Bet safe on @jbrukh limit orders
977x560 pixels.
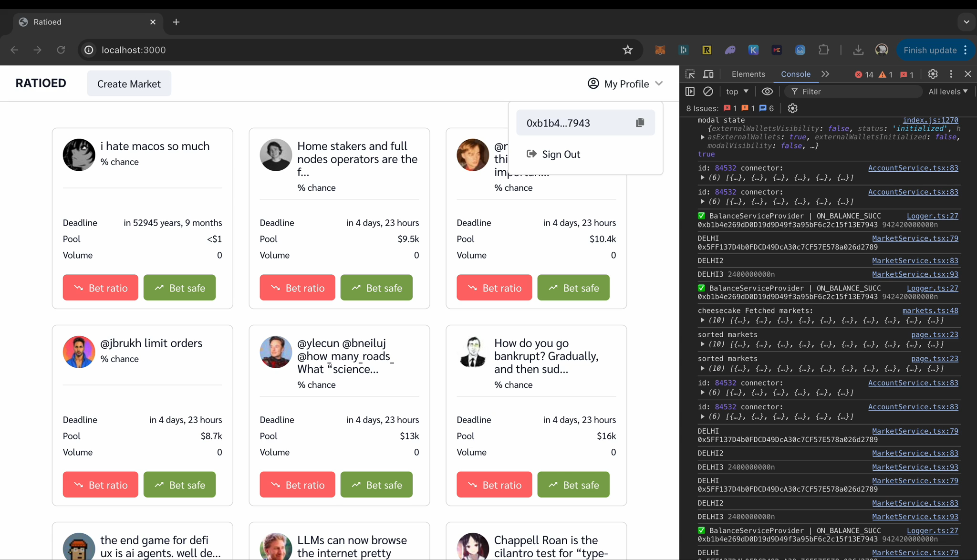click(179, 485)
